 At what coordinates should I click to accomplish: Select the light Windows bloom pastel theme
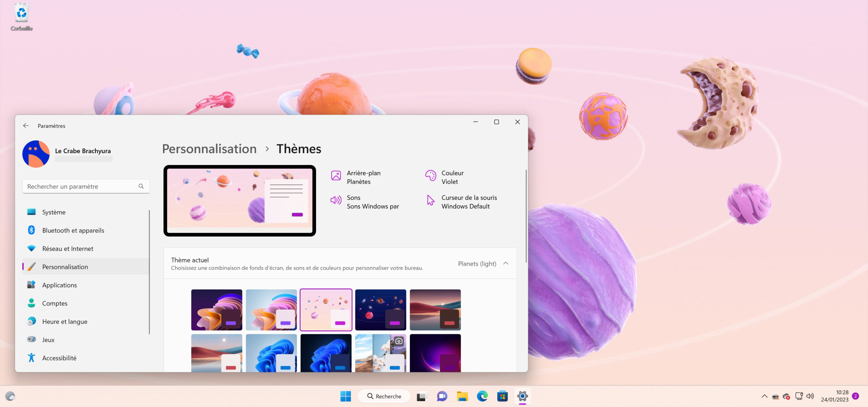[x=271, y=310]
